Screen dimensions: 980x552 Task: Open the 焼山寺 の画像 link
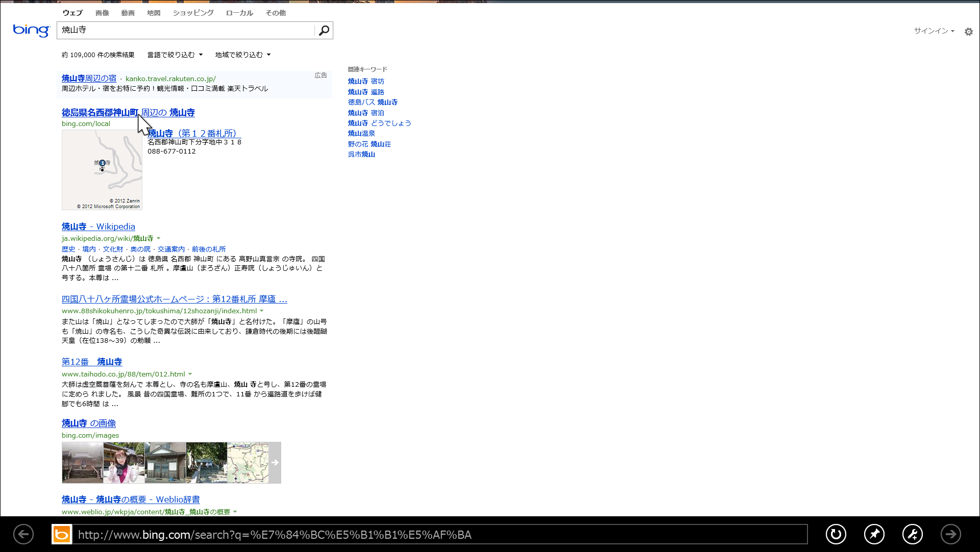[89, 423]
